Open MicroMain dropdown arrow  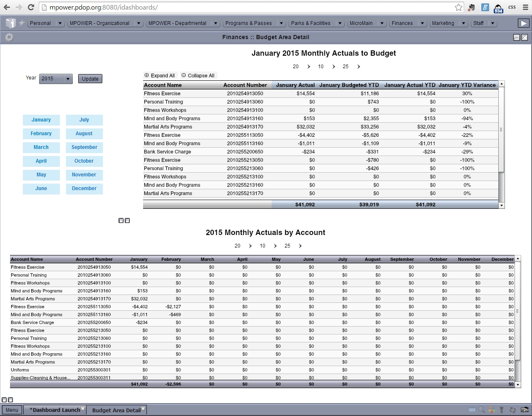pos(382,23)
